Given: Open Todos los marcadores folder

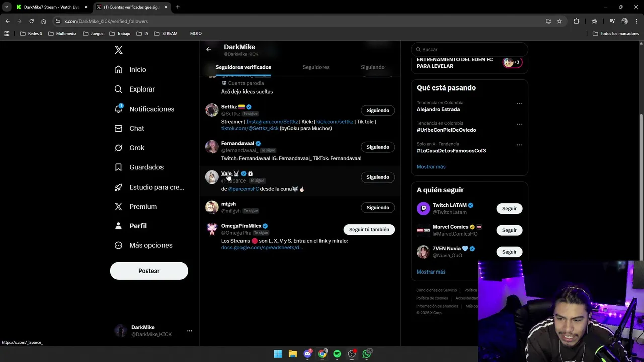Looking at the screenshot, I should 616,34.
